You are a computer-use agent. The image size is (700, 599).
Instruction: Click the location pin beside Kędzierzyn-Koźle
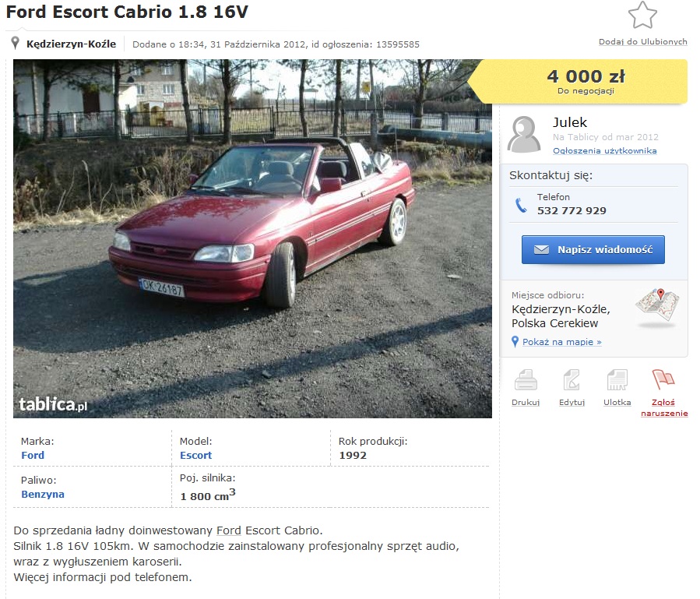point(15,44)
